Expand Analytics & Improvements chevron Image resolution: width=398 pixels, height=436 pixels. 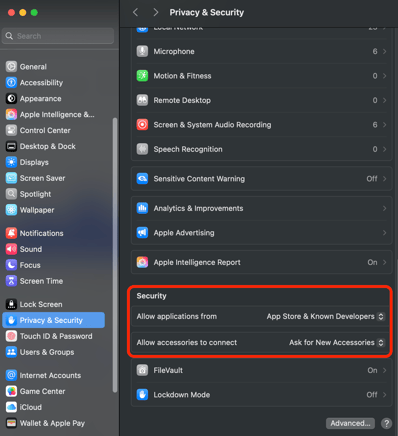click(x=384, y=208)
